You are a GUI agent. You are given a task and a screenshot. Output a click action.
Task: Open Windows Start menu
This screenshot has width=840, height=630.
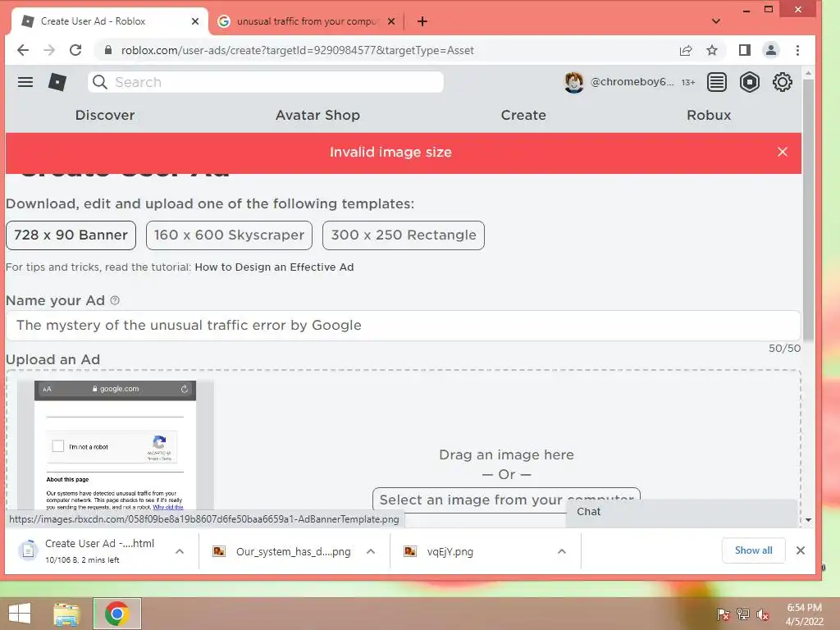pos(20,614)
